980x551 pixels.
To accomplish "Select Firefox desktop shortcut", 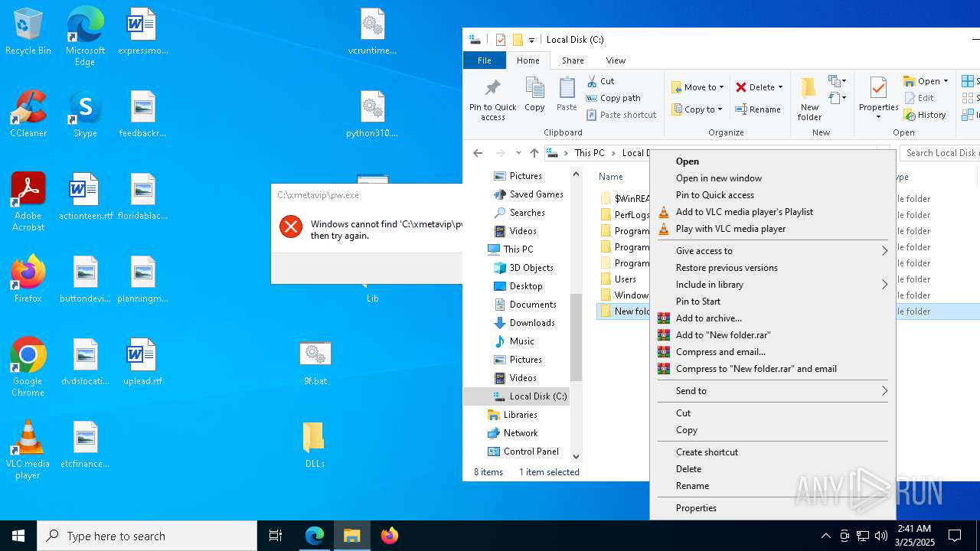I will (x=28, y=279).
